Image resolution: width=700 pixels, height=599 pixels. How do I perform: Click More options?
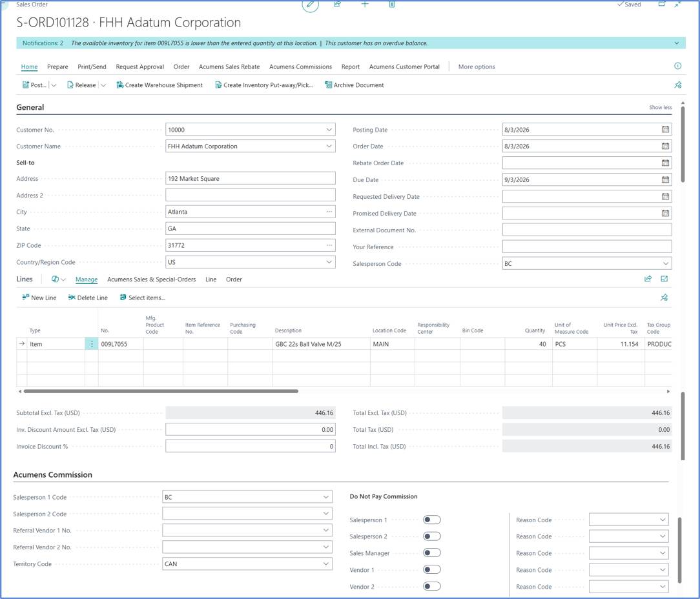[477, 66]
